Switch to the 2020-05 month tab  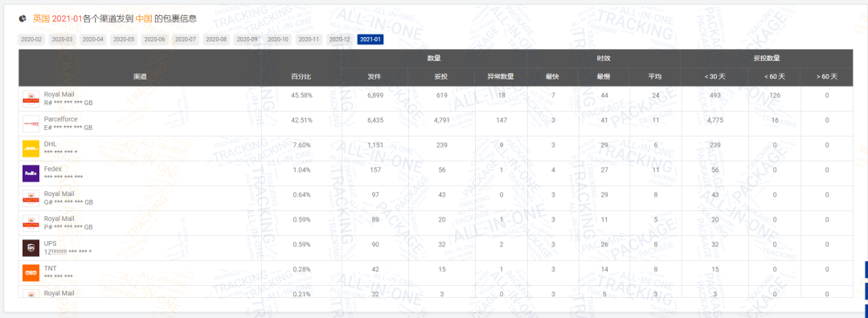pos(124,39)
